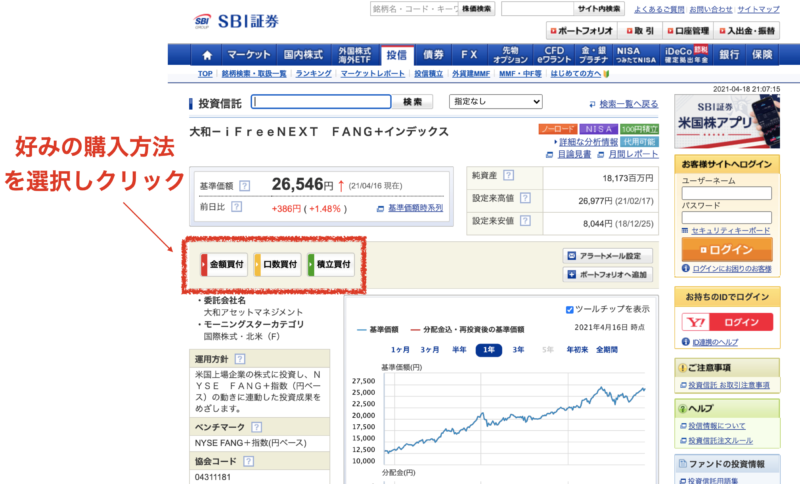Screen dimensions: 800x484
Task: Open the 先物オプション menu
Action: coord(510,55)
